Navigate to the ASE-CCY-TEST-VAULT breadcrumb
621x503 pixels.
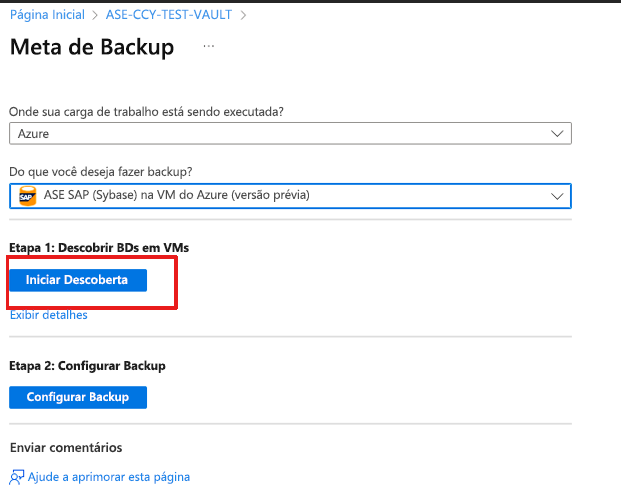click(x=168, y=15)
